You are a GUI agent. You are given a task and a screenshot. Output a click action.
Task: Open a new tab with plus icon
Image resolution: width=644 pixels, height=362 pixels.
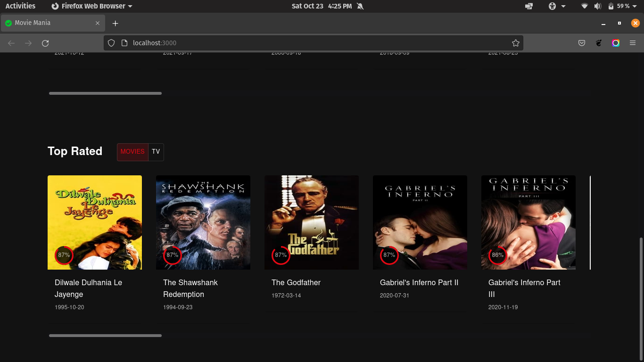point(115,23)
